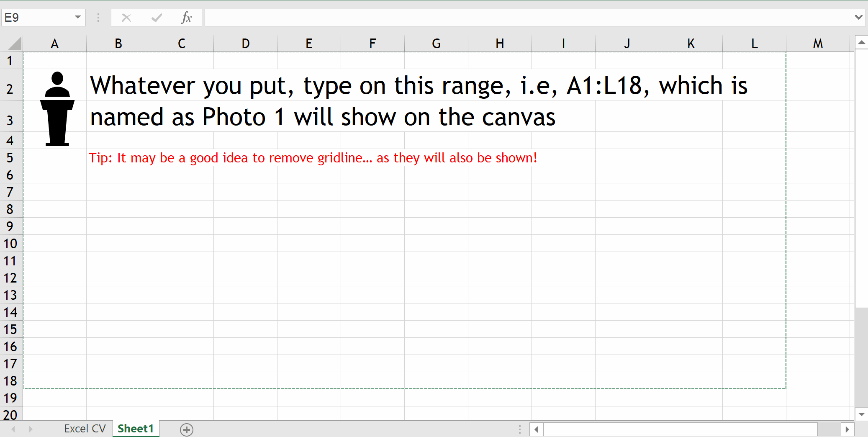Screen dimensions: 868x437
Task: Expand the formula bar
Action: point(858,18)
